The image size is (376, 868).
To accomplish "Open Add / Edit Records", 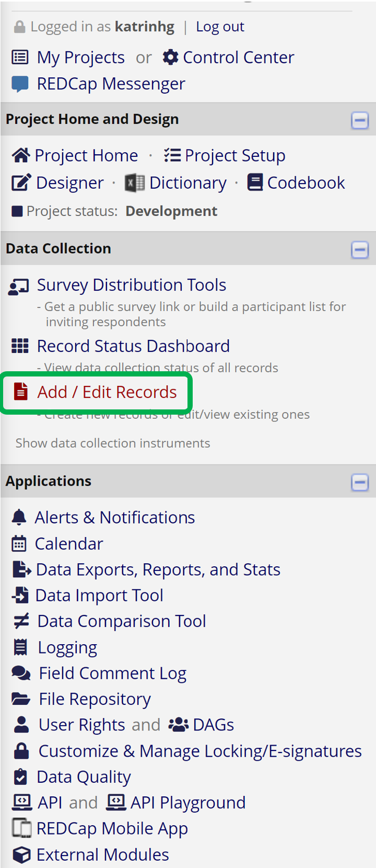I will pyautogui.click(x=107, y=392).
